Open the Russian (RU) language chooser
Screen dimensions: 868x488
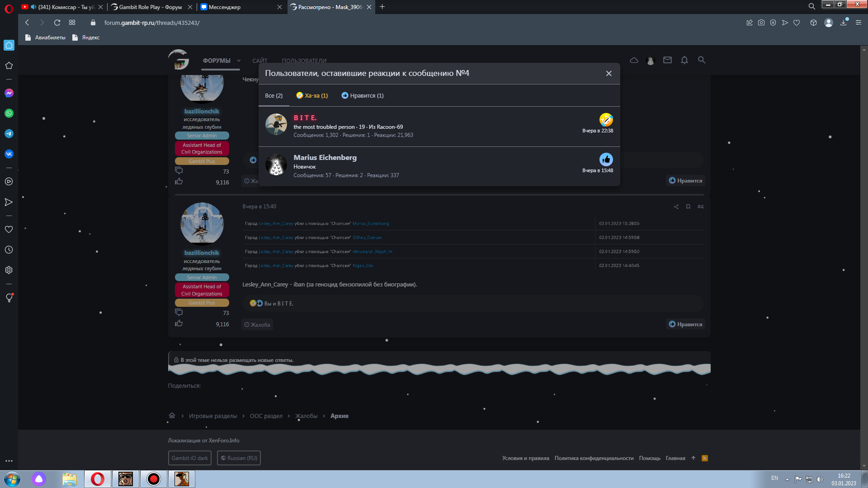coord(239,458)
